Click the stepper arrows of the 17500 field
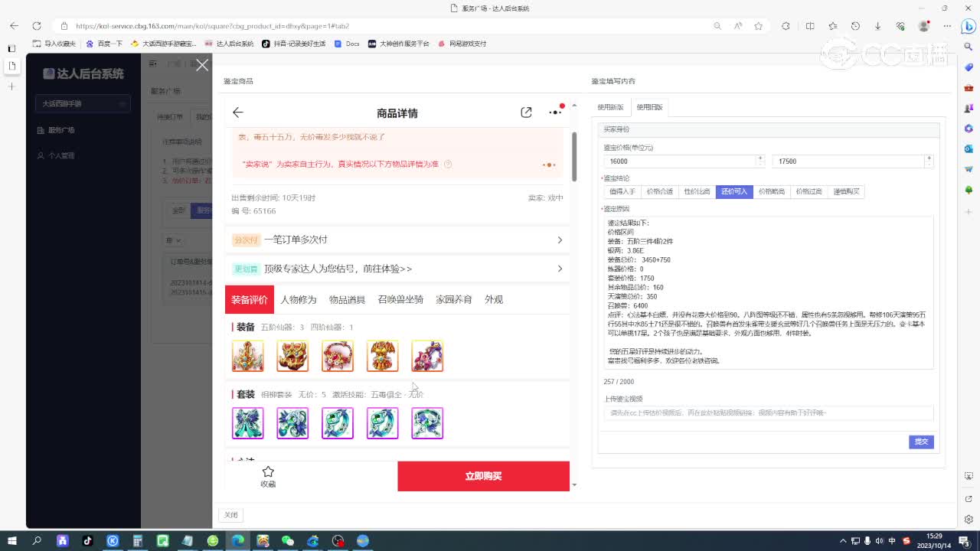The height and width of the screenshot is (551, 980). (x=929, y=161)
